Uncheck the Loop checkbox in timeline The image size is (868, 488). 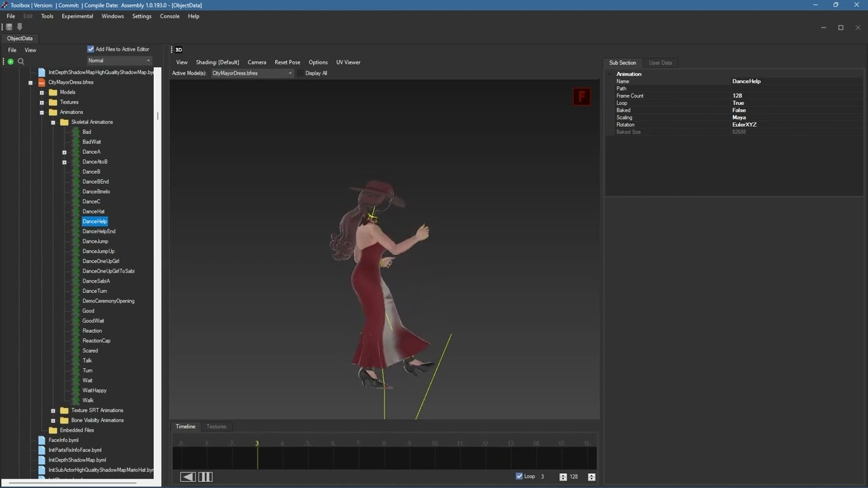[x=519, y=476]
